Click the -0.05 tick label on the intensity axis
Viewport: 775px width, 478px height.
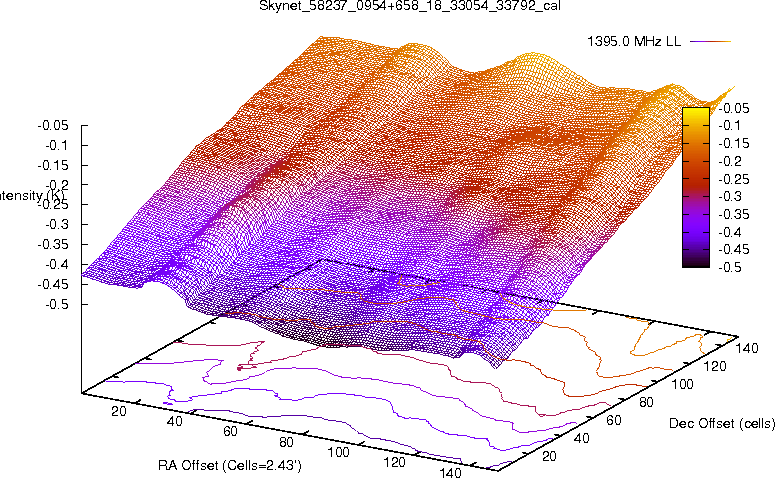tap(53, 126)
